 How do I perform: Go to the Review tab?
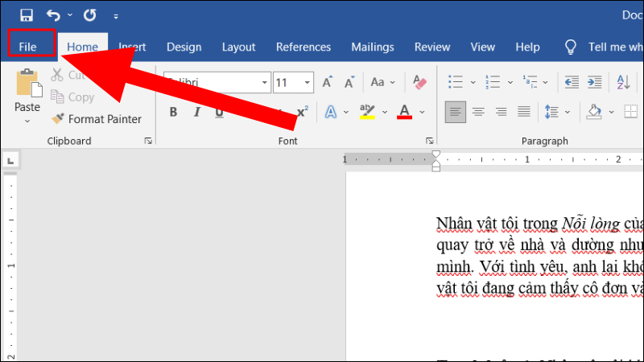click(432, 47)
